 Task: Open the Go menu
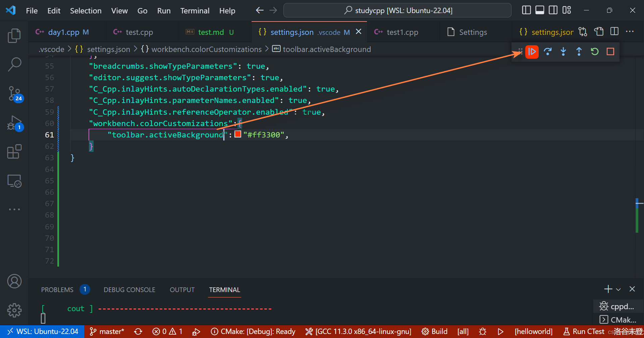click(142, 11)
